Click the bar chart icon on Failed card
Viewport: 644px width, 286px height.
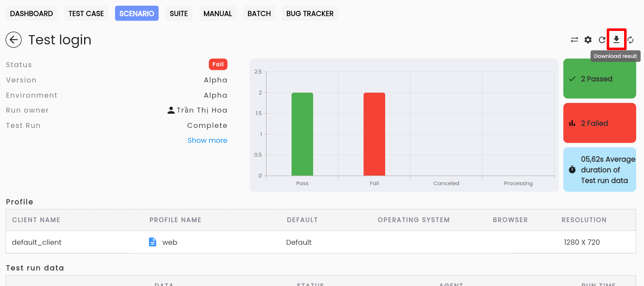tap(572, 123)
